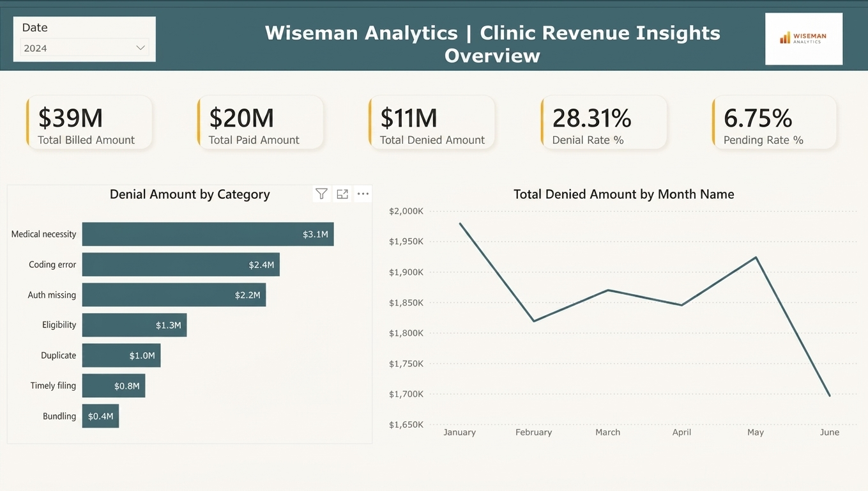Click the May axis label
The height and width of the screenshot is (491, 868).
coord(756,432)
